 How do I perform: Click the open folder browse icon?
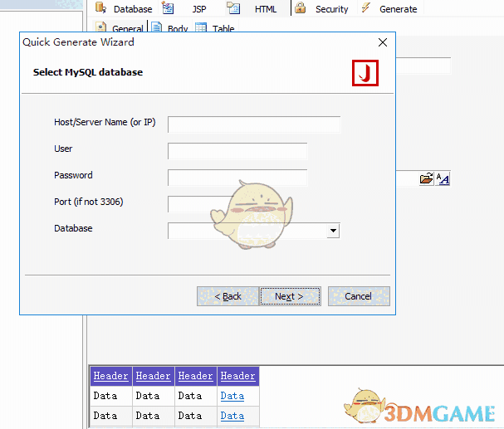coord(426,178)
